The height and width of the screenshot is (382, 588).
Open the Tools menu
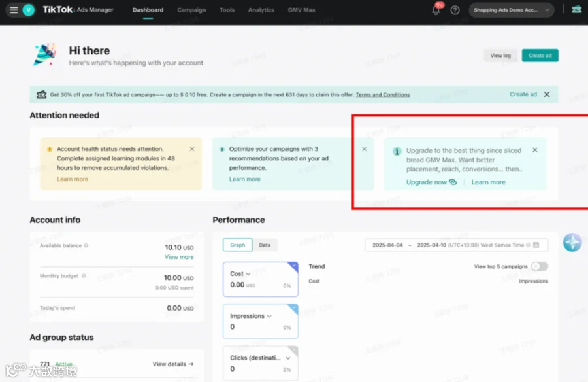(227, 10)
